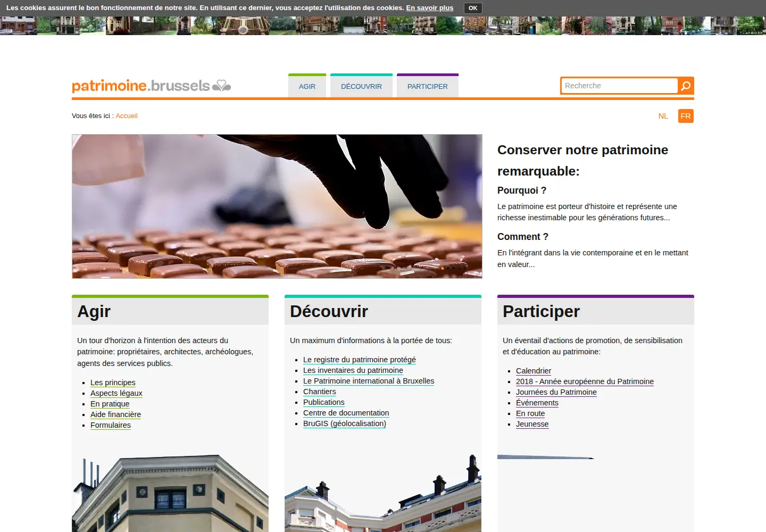This screenshot has height=532, width=766.
Task: Open 'Journées du Patrimoine' link
Action: coord(556,392)
